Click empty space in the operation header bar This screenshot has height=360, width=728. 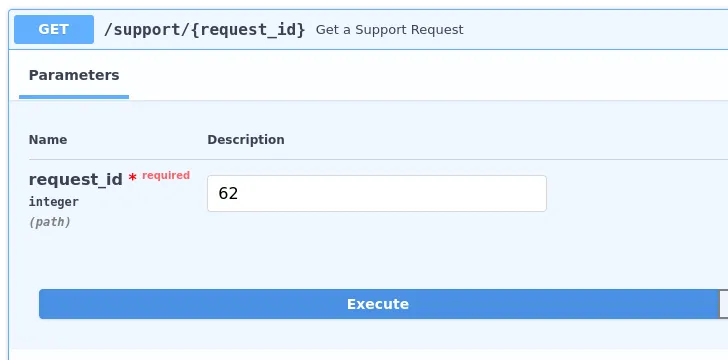pyautogui.click(x=594, y=30)
